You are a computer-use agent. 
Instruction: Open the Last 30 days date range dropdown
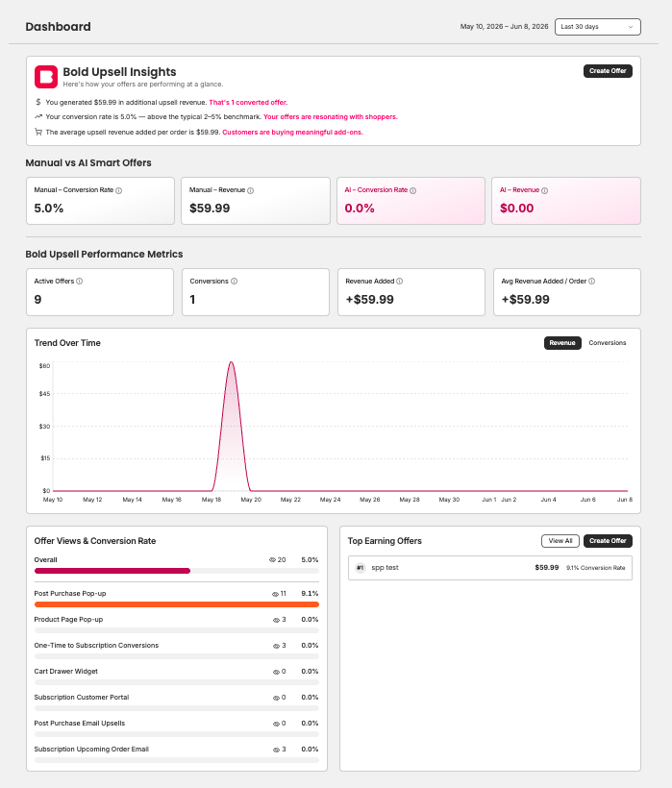(598, 27)
